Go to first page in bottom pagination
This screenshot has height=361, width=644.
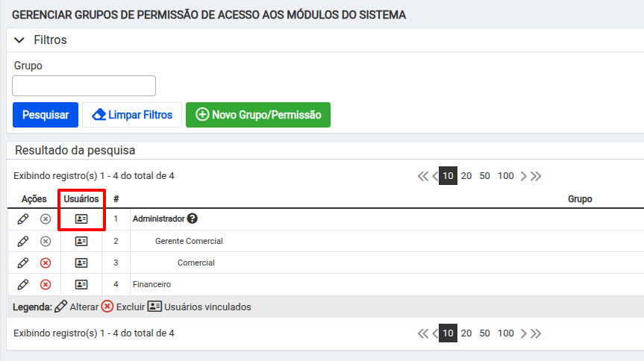(423, 333)
